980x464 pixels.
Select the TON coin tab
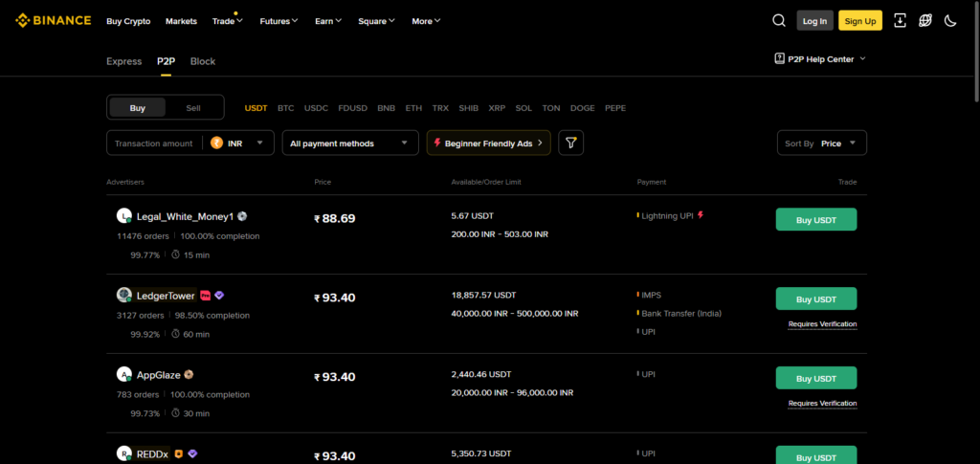pyautogui.click(x=551, y=108)
